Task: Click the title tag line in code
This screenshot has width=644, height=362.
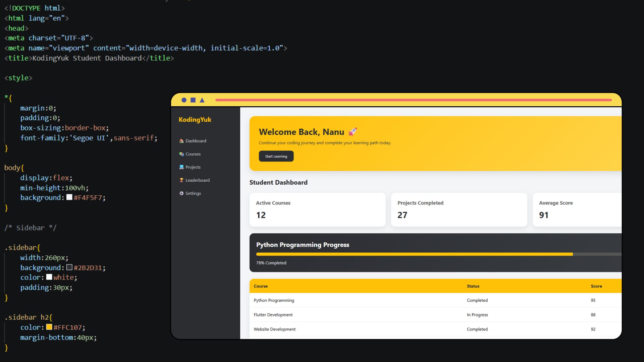Action: click(x=89, y=58)
